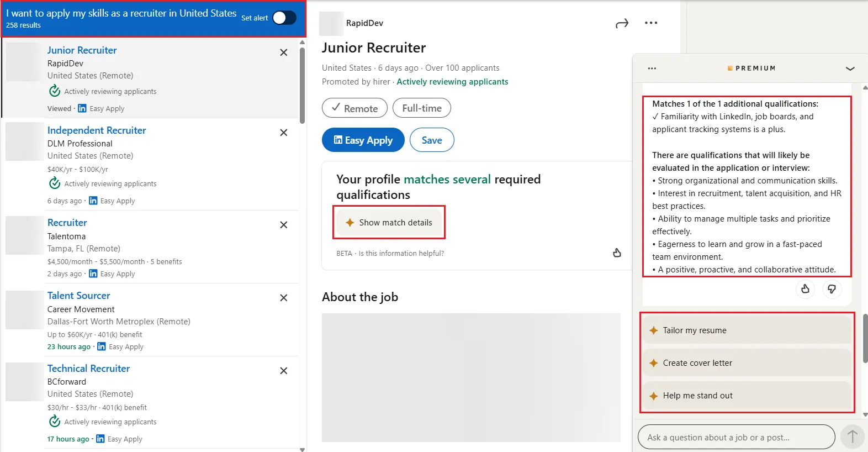Viewport: 868px width, 452px height.
Task: Open the Technical Recruiter job listing
Action: 88,369
